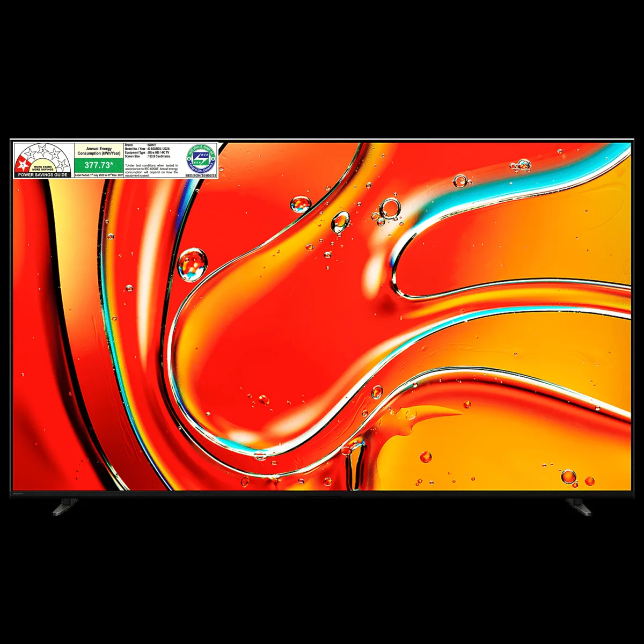Image resolution: width=644 pixels, height=644 pixels.
Task: Click the "POWER SAVINGS GUIDE" banner text
Action: [43, 175]
